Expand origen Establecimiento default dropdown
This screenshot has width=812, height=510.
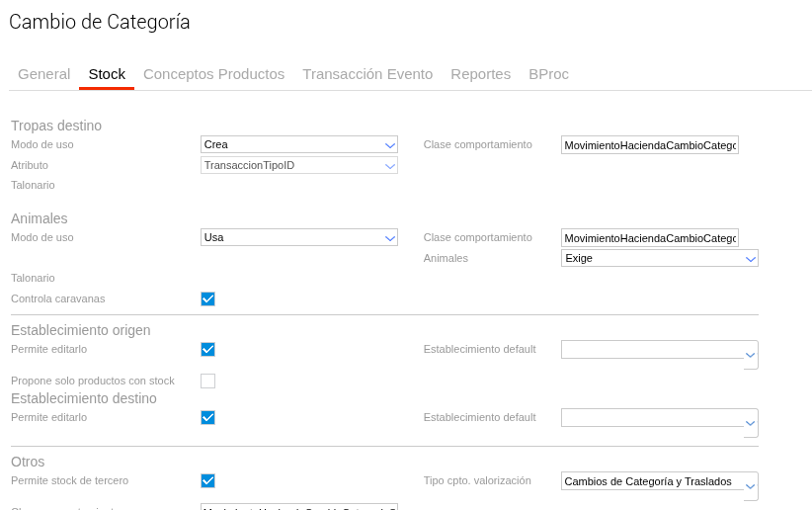659,353
